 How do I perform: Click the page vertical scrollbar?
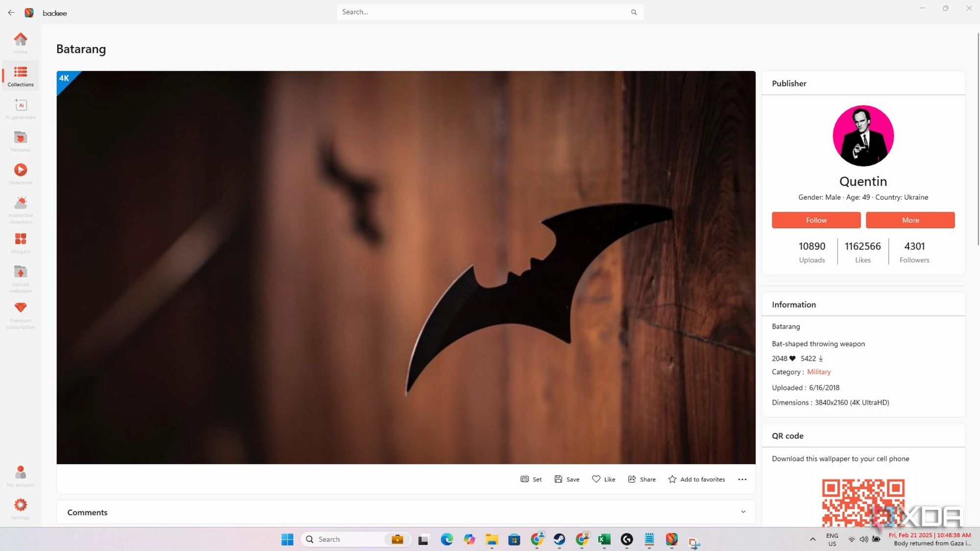[978, 140]
